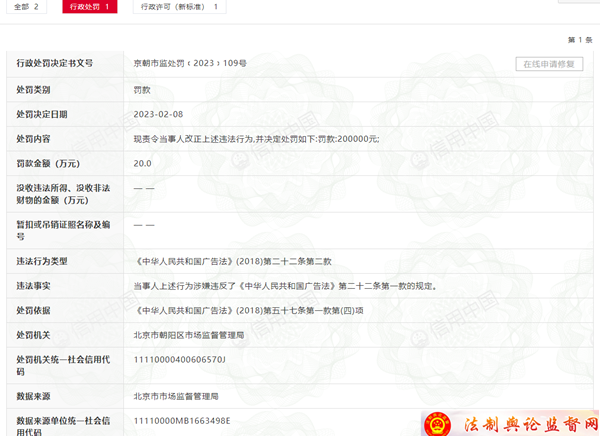Click the 处罚决定日期 label
Image resolution: width=600 pixels, height=436 pixels.
click(x=42, y=114)
